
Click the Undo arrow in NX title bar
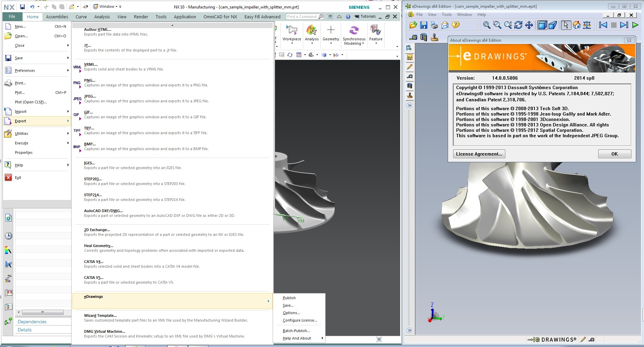32,7
